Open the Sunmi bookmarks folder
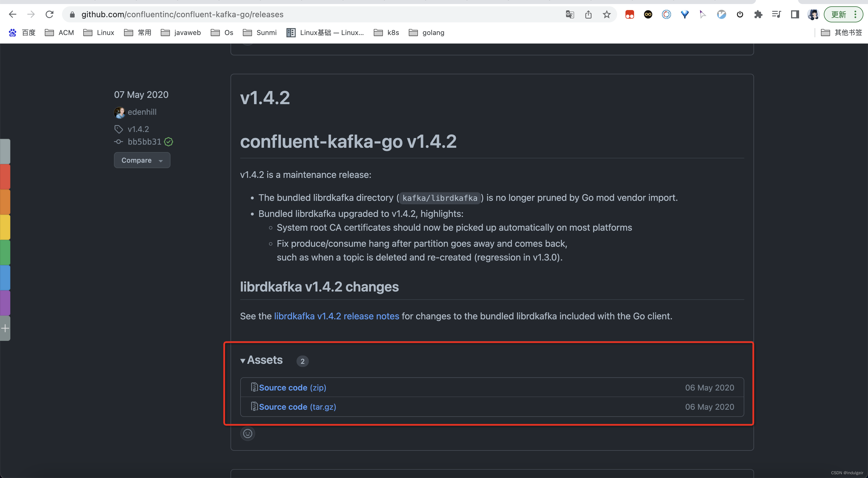The height and width of the screenshot is (478, 868). click(260, 33)
